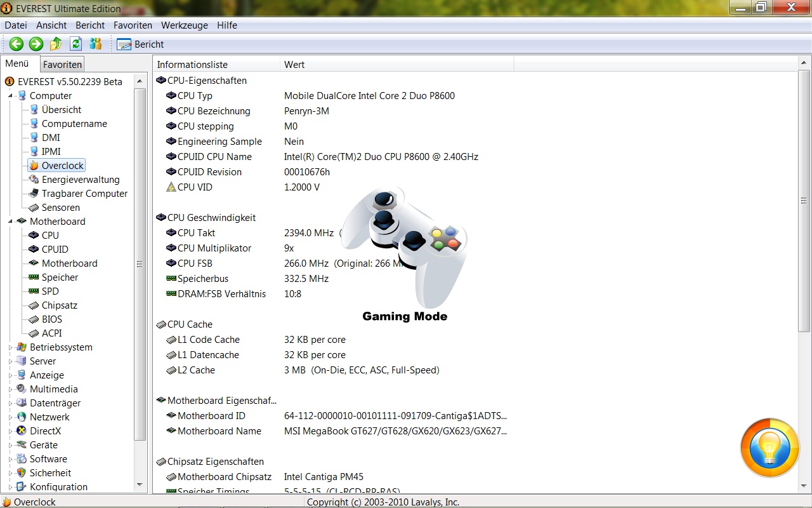Select the IPMI tree item
This screenshot has width=812, height=508.
tap(51, 152)
